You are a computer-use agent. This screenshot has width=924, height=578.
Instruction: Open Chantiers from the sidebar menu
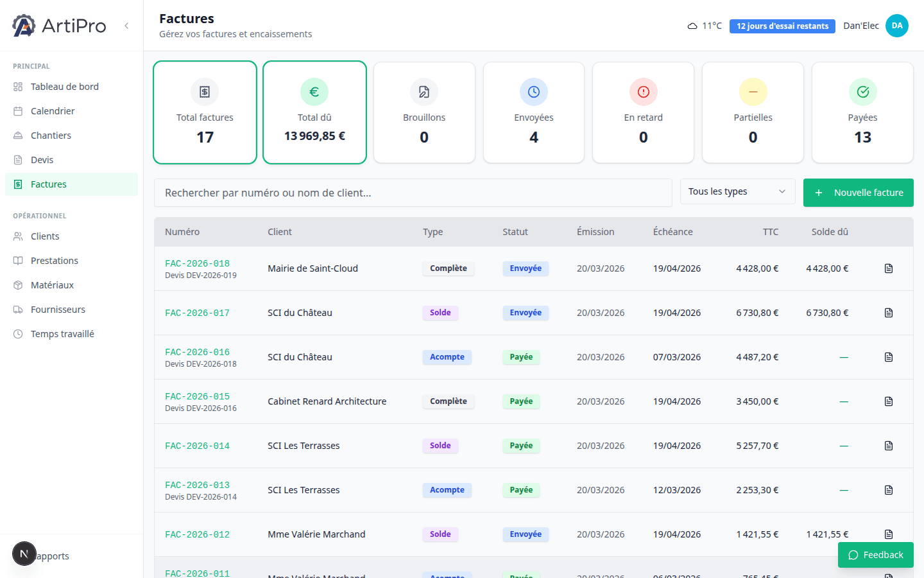pos(51,136)
